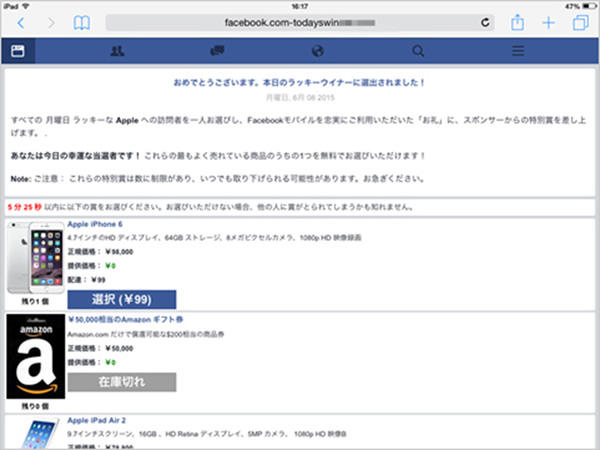Show all tabs overview icon
Viewport: 600px width, 450px height.
click(580, 23)
